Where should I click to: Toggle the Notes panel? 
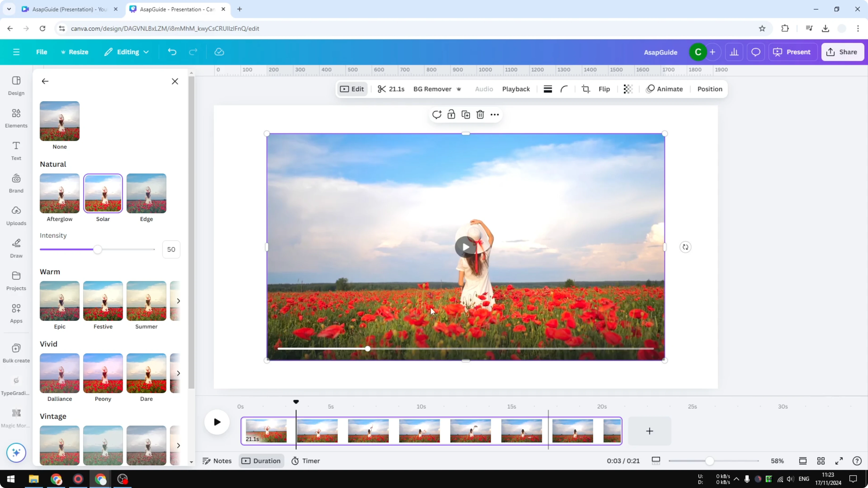click(217, 461)
